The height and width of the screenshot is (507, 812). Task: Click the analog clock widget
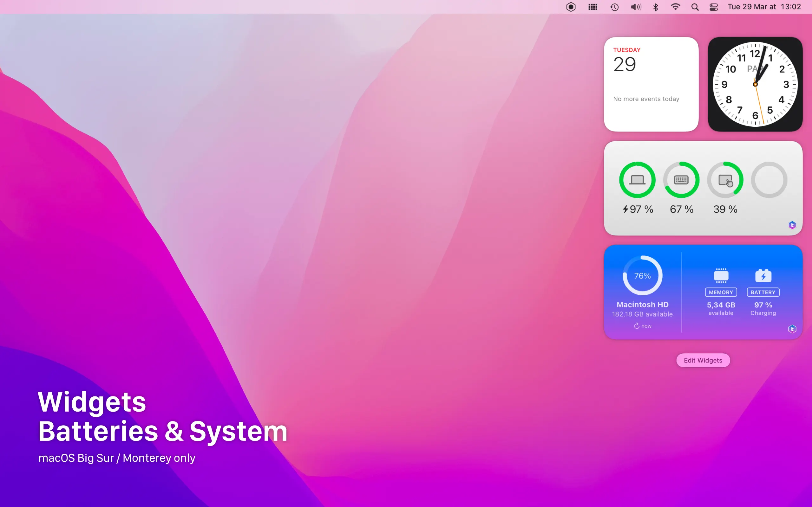(x=755, y=84)
